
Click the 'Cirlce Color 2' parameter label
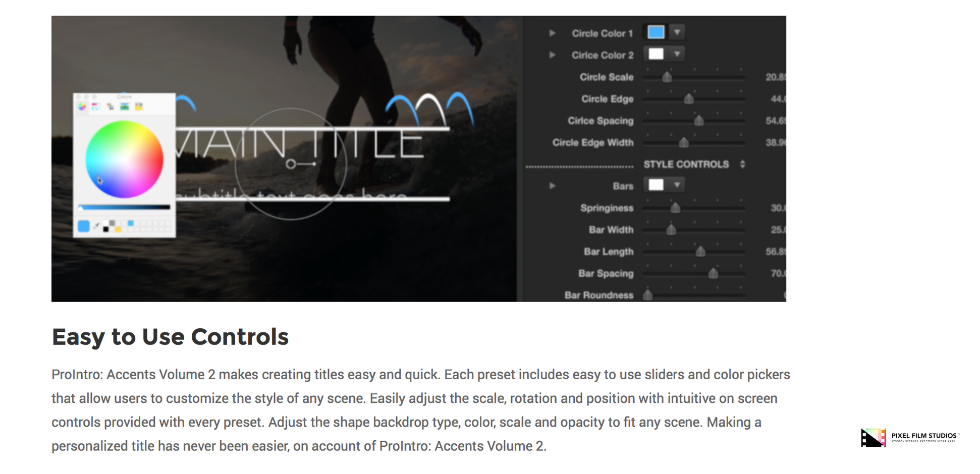(603, 55)
